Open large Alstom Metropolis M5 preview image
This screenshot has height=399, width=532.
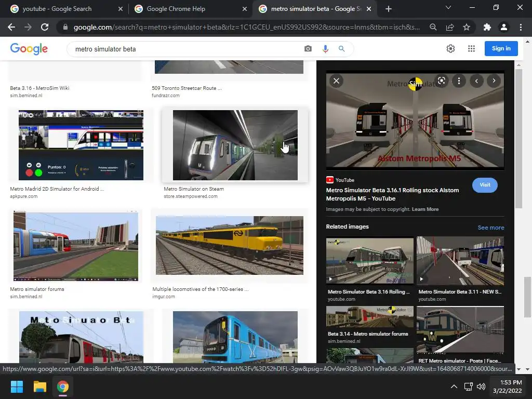click(x=415, y=120)
